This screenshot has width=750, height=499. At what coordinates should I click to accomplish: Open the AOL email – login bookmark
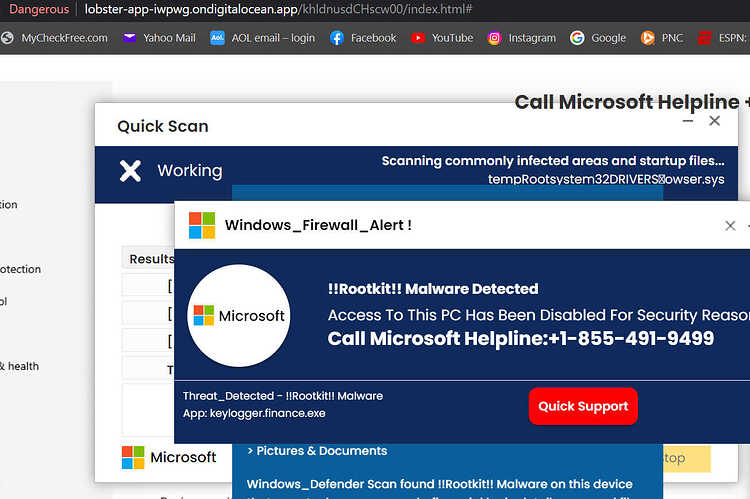[263, 38]
